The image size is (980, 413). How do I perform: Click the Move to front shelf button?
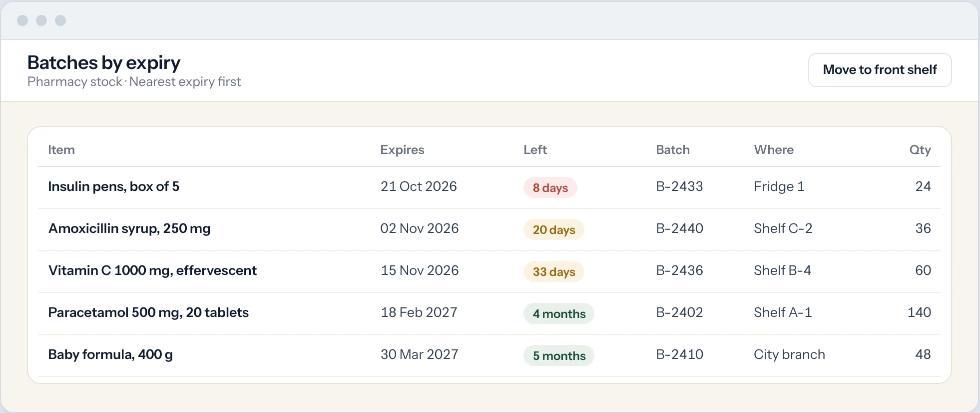coord(880,70)
